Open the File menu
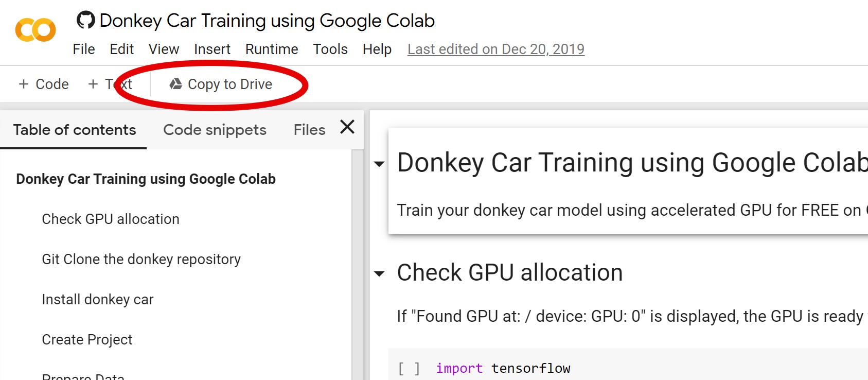The height and width of the screenshot is (380, 868). pos(84,49)
